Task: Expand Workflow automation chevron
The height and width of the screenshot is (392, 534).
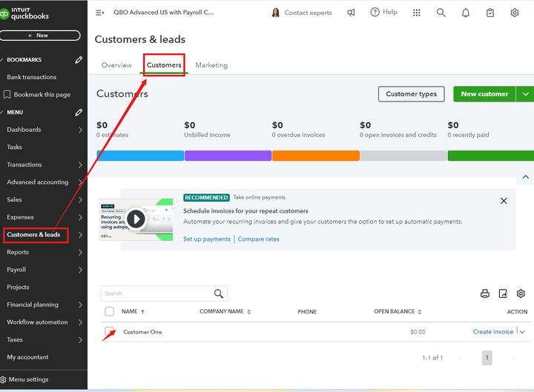Action: coord(80,322)
